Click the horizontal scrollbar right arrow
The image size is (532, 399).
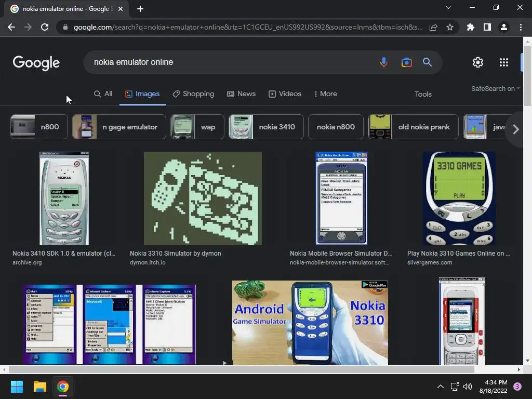coord(519,369)
